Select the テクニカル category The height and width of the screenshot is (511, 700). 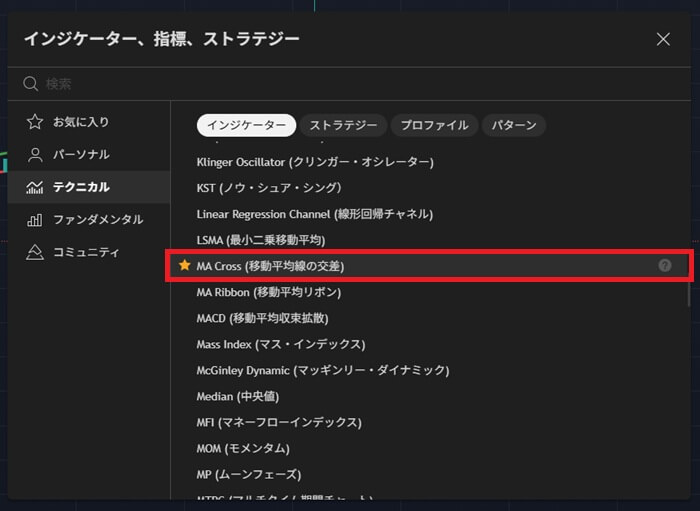coord(89,187)
